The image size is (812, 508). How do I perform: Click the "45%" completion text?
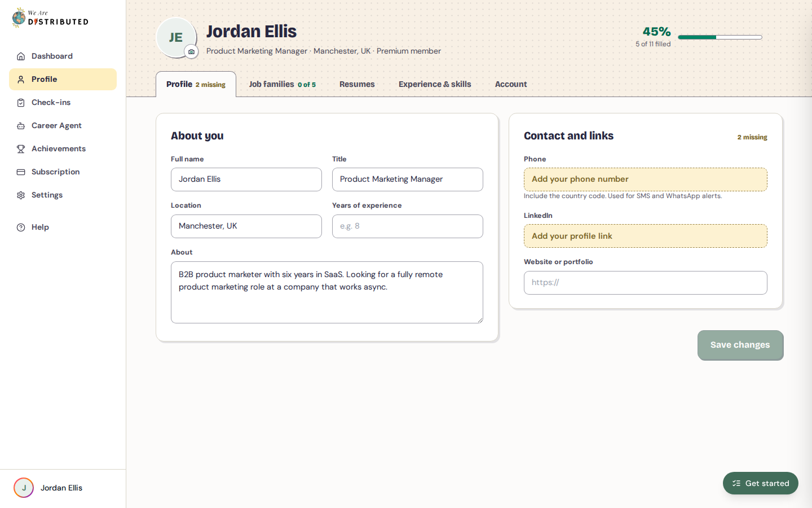[656, 32]
